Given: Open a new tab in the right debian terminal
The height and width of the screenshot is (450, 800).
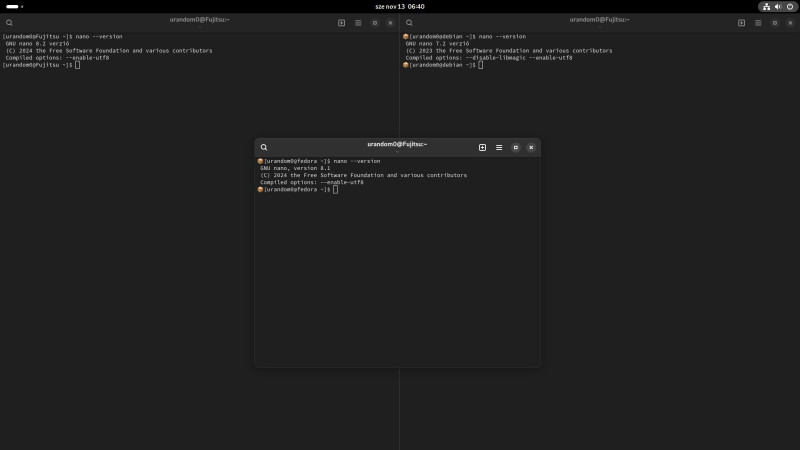Looking at the screenshot, I should coord(741,23).
